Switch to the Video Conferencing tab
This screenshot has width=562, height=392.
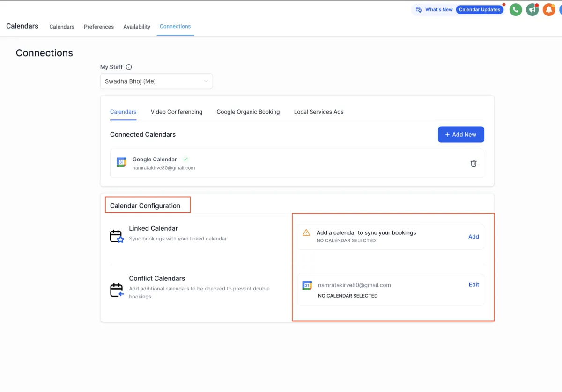tap(177, 112)
